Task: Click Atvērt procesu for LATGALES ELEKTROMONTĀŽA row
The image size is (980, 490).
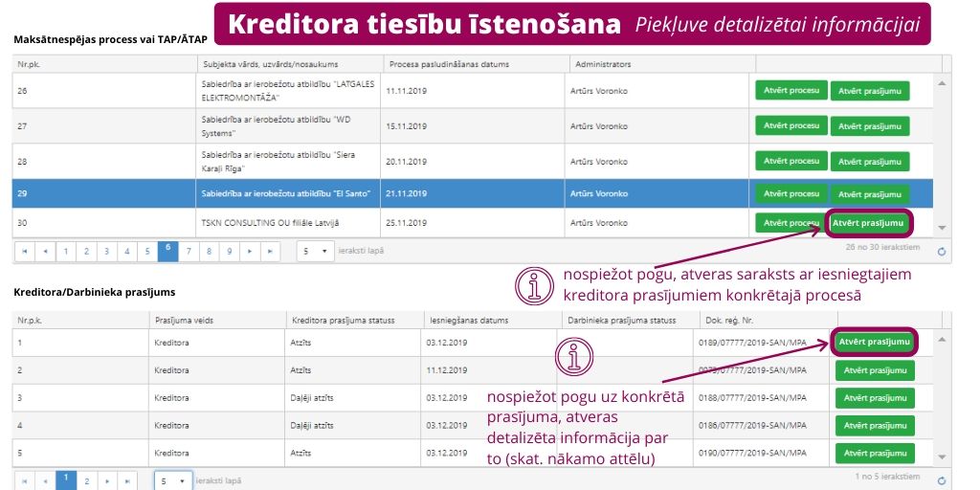Action: coord(791,90)
